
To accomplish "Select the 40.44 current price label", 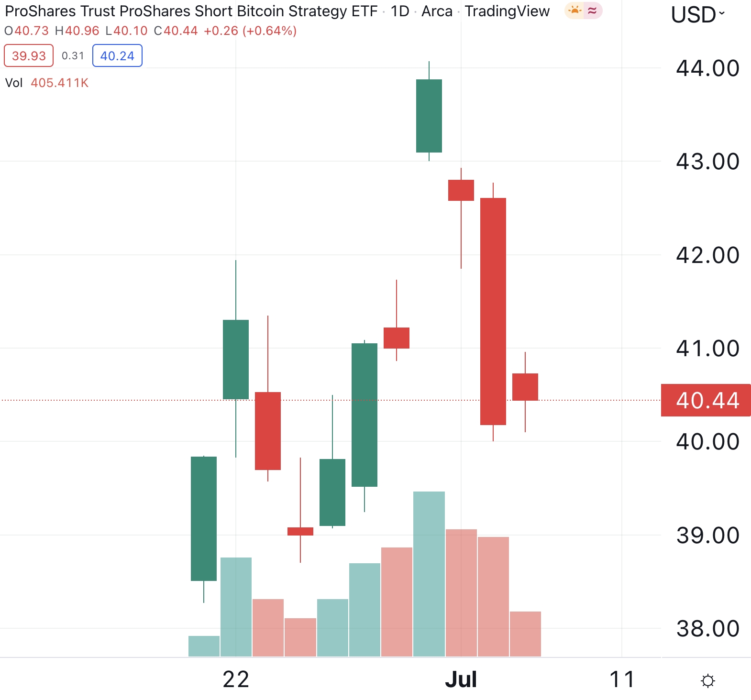I will pyautogui.click(x=706, y=400).
